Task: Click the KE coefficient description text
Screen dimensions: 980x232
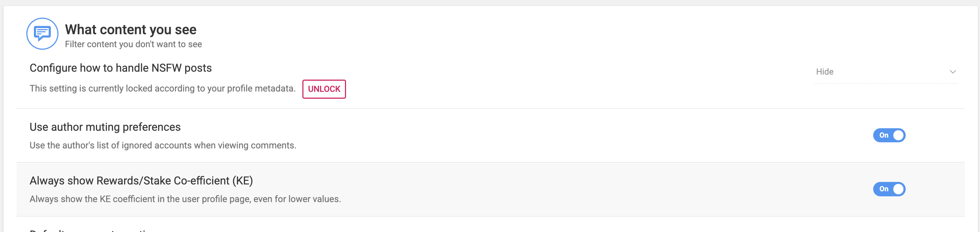Action: pyautogui.click(x=185, y=199)
